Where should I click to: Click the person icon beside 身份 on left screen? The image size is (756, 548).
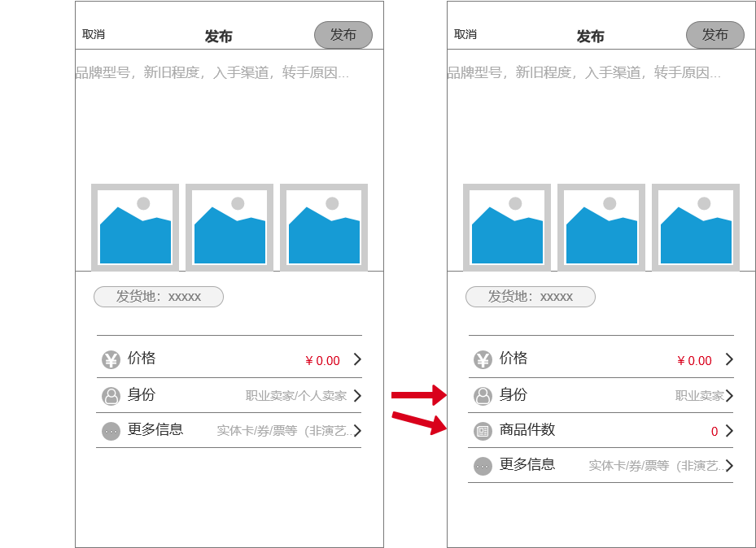tap(111, 394)
